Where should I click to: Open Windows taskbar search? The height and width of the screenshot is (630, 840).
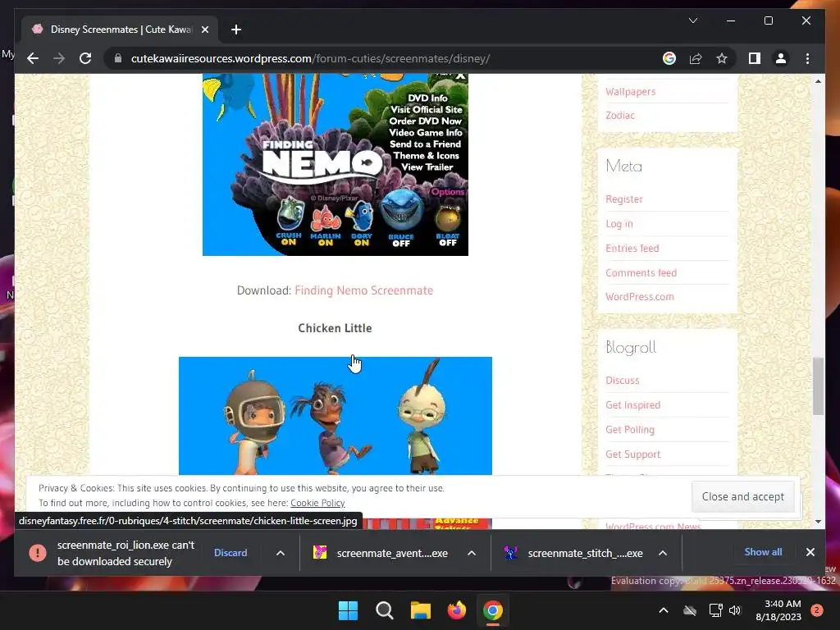(384, 610)
